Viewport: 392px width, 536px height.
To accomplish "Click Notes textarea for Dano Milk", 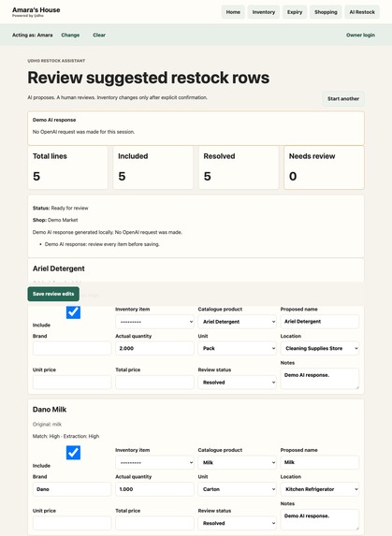I will [320, 519].
